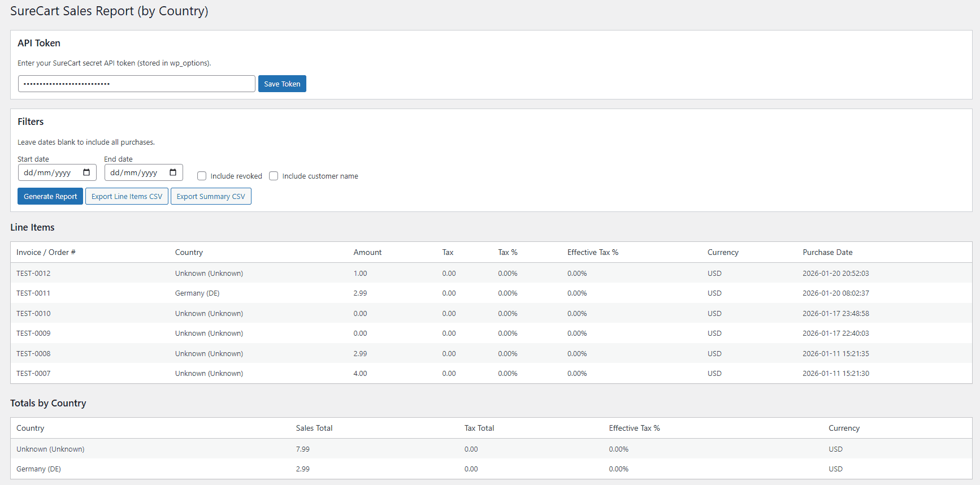
Task: Focus the API token password field
Action: (x=137, y=84)
